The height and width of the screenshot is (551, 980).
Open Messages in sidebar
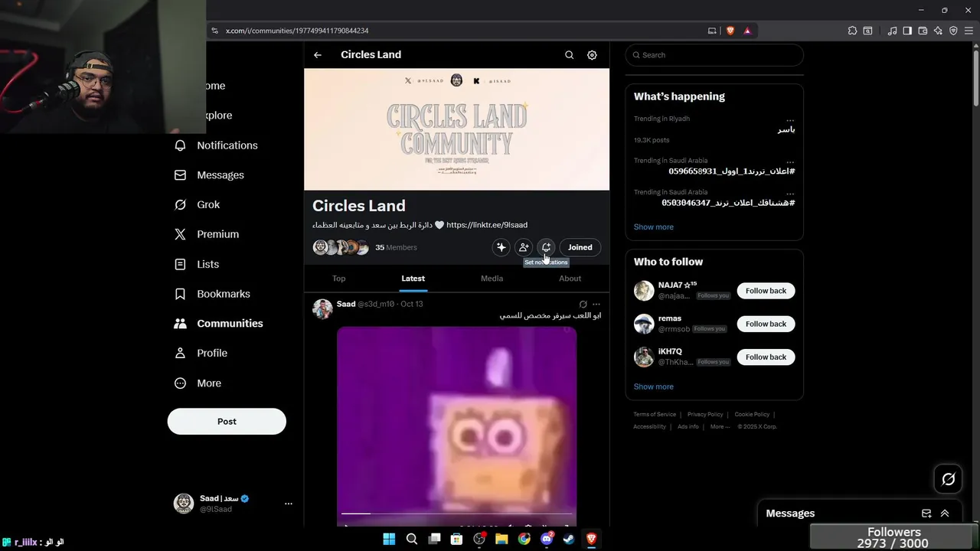point(210,175)
